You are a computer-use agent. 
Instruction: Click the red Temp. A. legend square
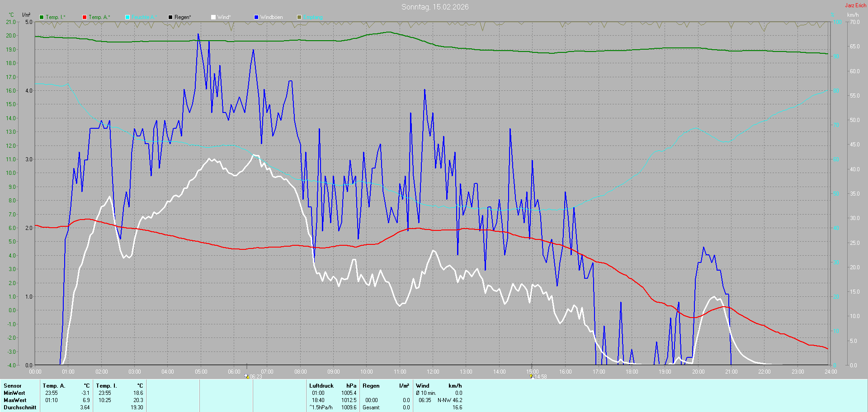click(x=85, y=17)
